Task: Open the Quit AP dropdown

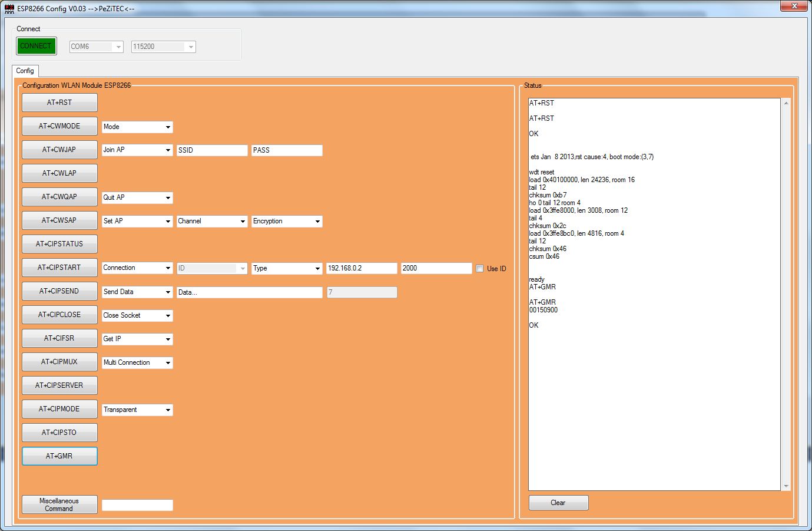Action: [137, 197]
